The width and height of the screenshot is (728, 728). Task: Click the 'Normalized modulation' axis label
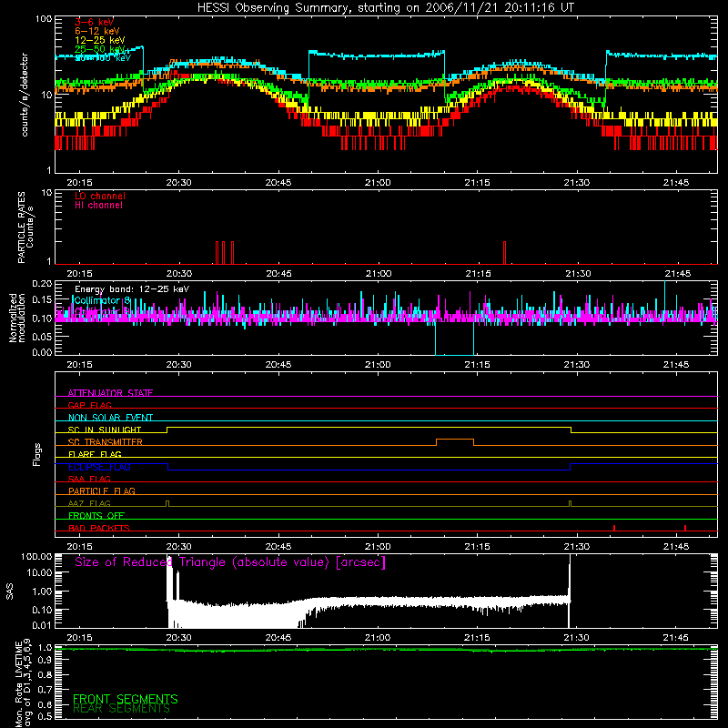click(17, 318)
